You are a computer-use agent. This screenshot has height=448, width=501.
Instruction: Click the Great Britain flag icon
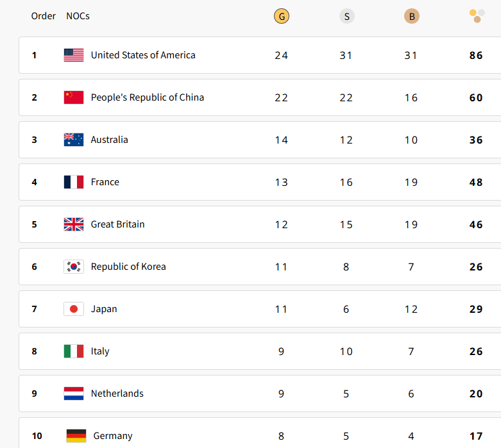[x=74, y=224]
